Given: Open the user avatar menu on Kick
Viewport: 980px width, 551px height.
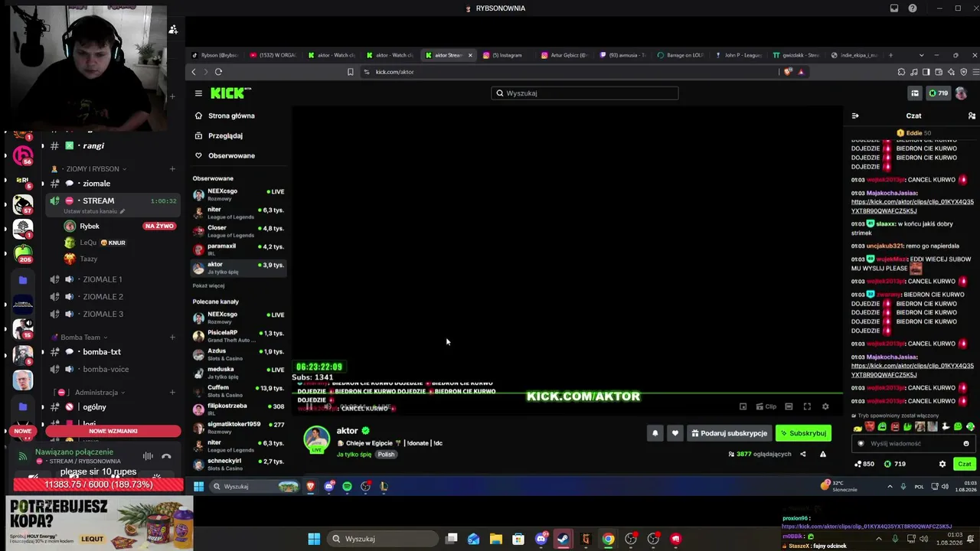Looking at the screenshot, I should (960, 93).
